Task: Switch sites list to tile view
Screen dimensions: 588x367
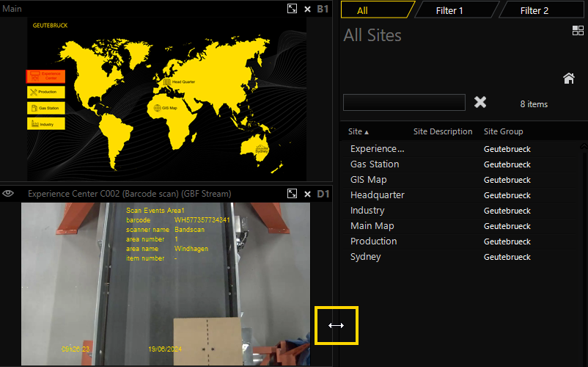Action: (577, 31)
